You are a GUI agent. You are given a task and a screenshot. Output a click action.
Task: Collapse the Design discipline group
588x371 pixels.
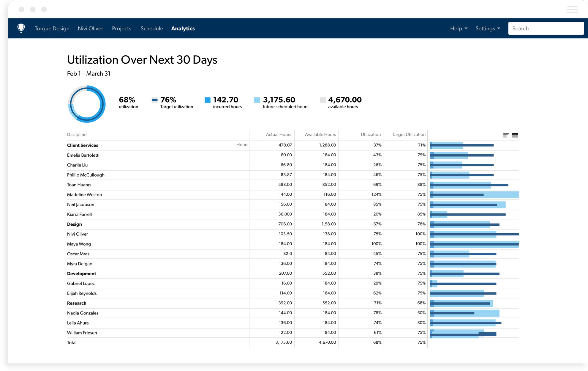pyautogui.click(x=74, y=224)
